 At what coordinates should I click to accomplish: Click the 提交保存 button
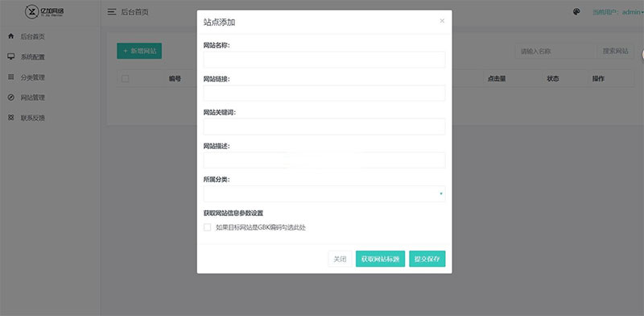[x=427, y=259]
